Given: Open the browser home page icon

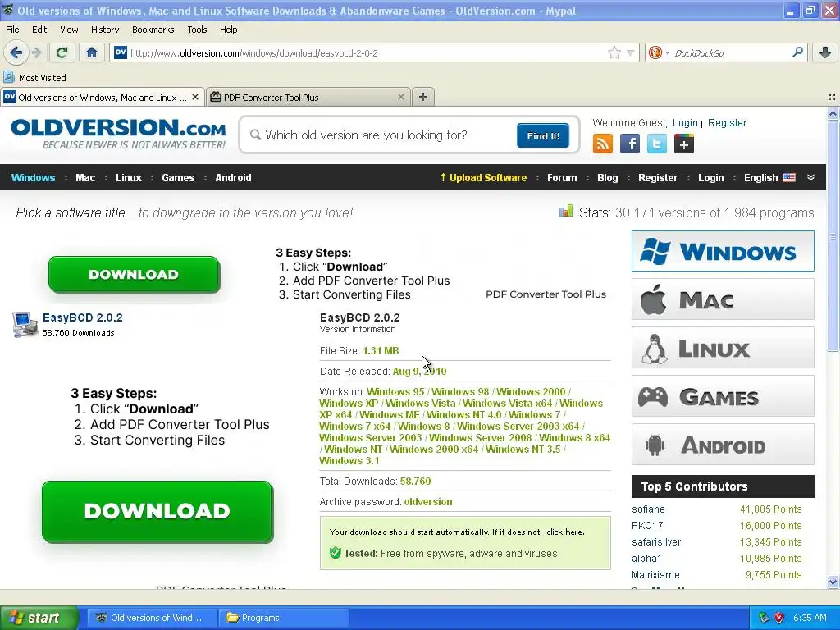Looking at the screenshot, I should click(x=92, y=52).
